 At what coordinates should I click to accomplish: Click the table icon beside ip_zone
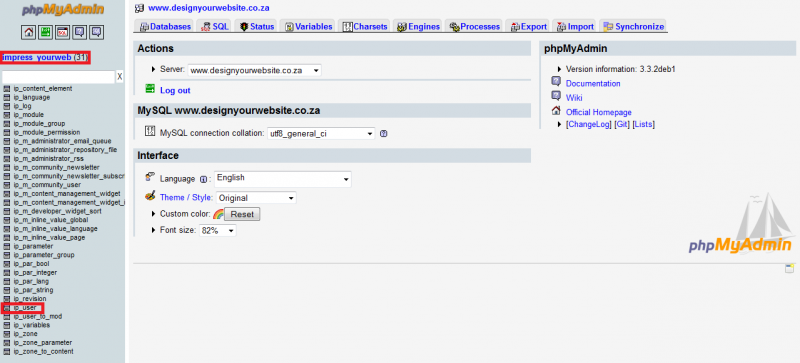pos(7,334)
